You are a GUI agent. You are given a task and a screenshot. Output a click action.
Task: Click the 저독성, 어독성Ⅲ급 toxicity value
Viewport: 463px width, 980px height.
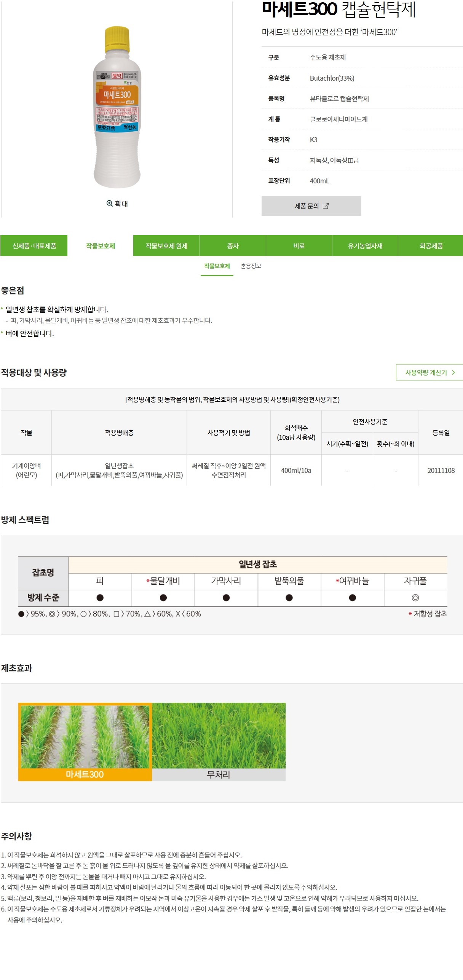[x=334, y=161]
